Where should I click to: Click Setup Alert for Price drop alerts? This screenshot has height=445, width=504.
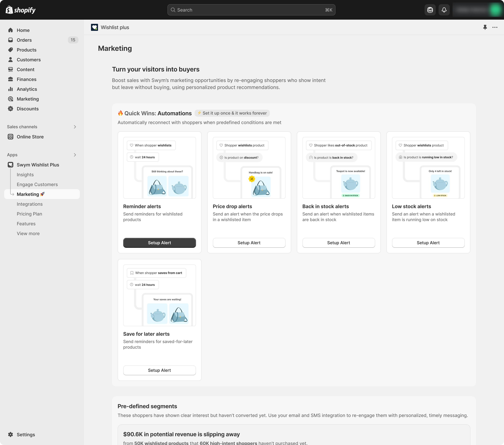(x=249, y=243)
